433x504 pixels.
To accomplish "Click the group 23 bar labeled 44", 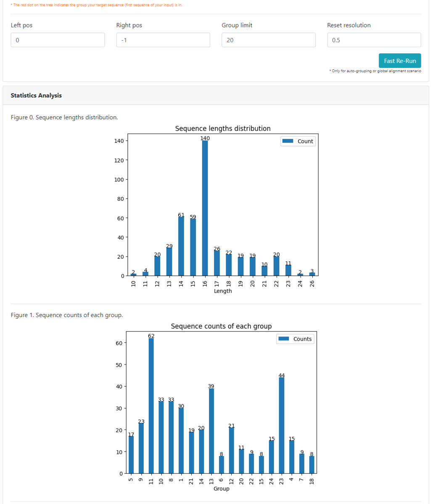I will 282,425.
